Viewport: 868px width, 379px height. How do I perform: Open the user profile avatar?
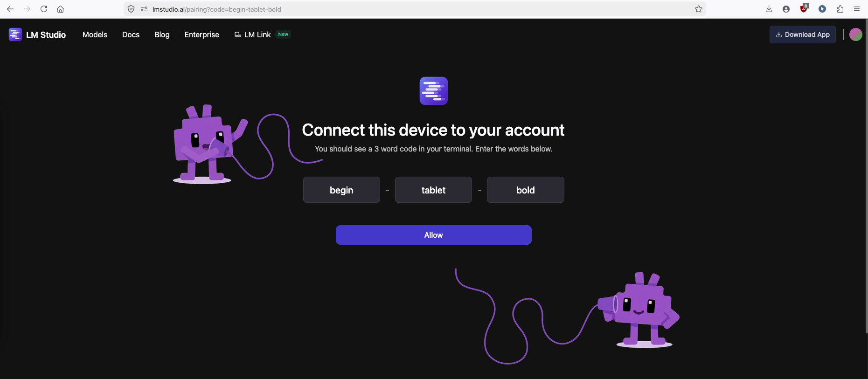855,34
